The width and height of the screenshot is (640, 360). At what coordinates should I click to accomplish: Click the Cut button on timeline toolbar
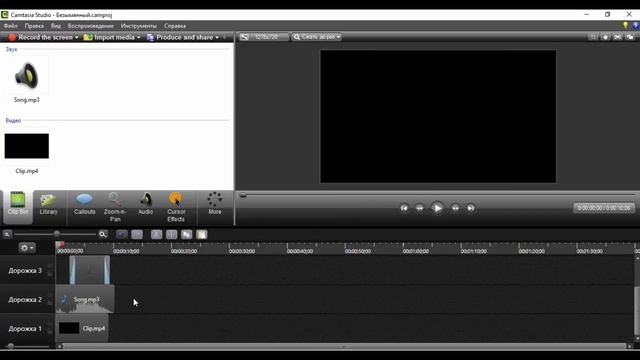coord(156,234)
